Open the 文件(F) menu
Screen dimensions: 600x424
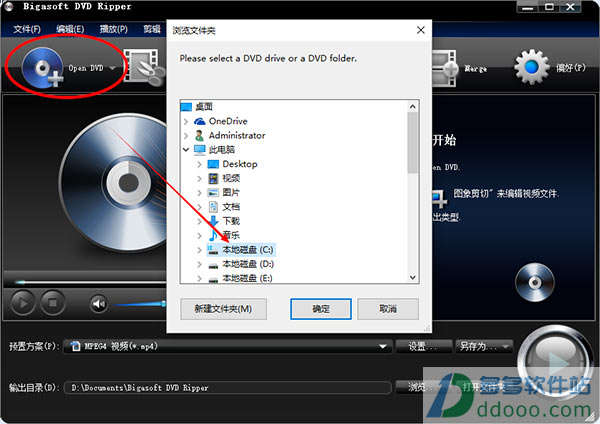(27, 29)
